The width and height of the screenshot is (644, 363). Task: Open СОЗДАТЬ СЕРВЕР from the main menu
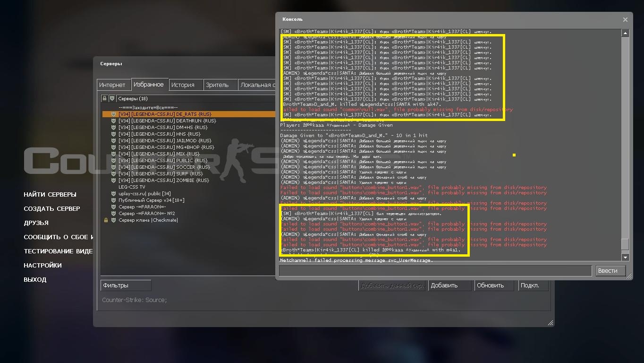point(52,208)
